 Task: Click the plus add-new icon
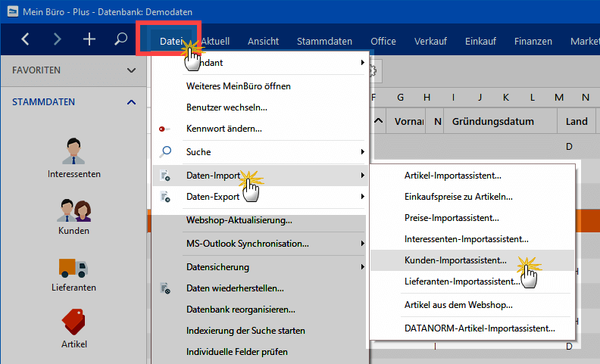pos(89,39)
